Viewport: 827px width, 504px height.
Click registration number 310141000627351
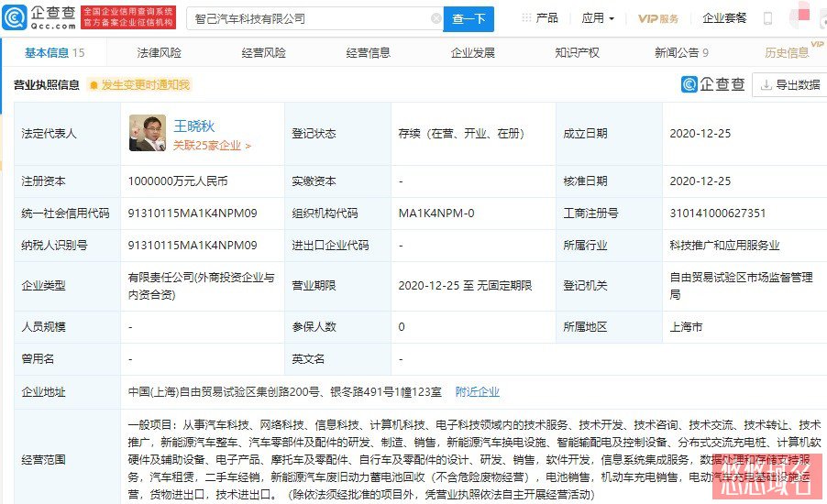click(717, 213)
